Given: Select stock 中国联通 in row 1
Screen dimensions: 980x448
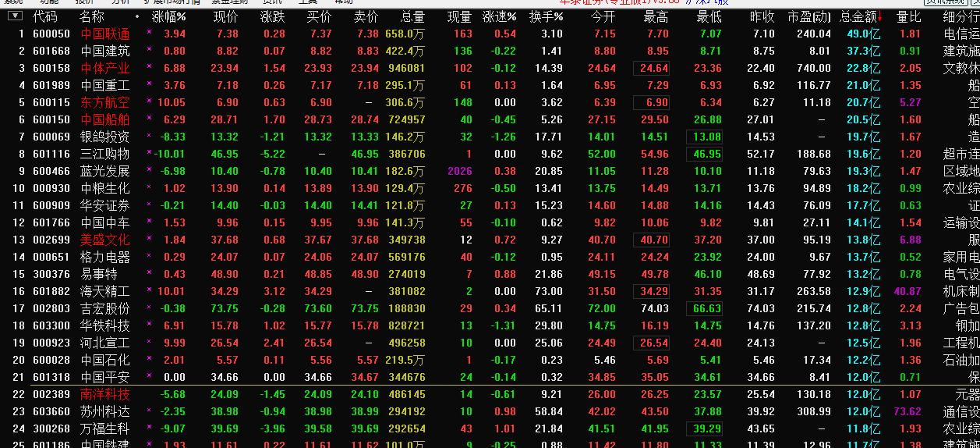Looking at the screenshot, I should pos(105,34).
